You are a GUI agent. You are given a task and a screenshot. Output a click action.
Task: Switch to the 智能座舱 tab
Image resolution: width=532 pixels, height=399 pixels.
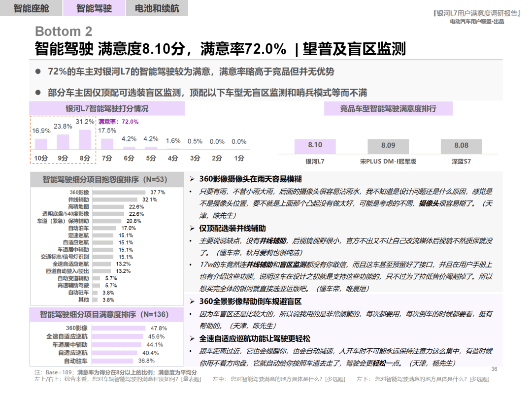pyautogui.click(x=31, y=8)
